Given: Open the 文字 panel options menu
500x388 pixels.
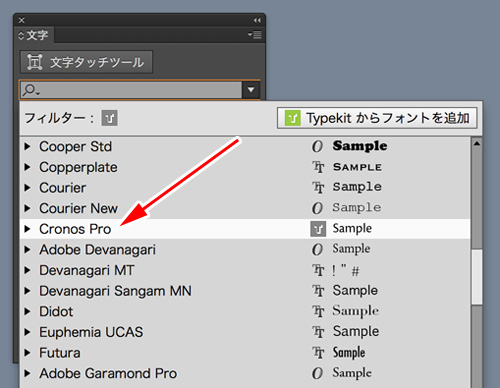Looking at the screenshot, I should (255, 35).
